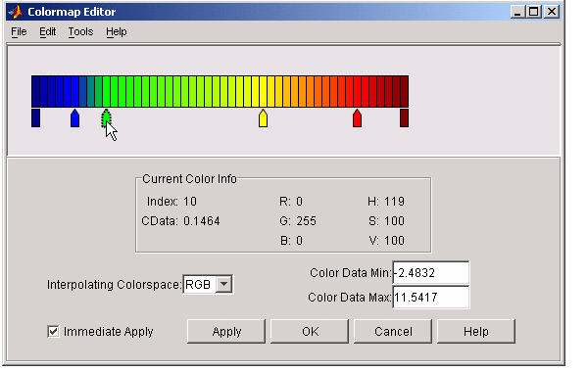Viewport: 588px width, 372px height.
Task: Click the Color Data Min field
Action: pos(431,273)
